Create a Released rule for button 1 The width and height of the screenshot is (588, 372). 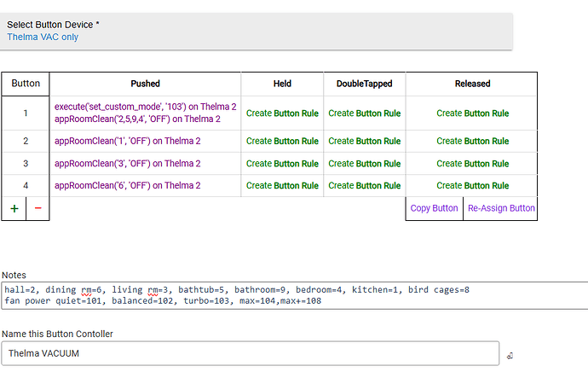(x=472, y=113)
